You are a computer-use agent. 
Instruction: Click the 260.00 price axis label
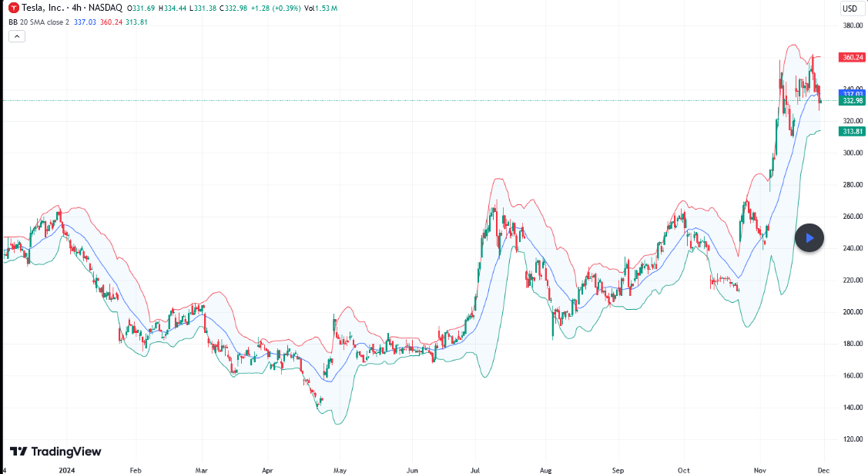click(853, 217)
